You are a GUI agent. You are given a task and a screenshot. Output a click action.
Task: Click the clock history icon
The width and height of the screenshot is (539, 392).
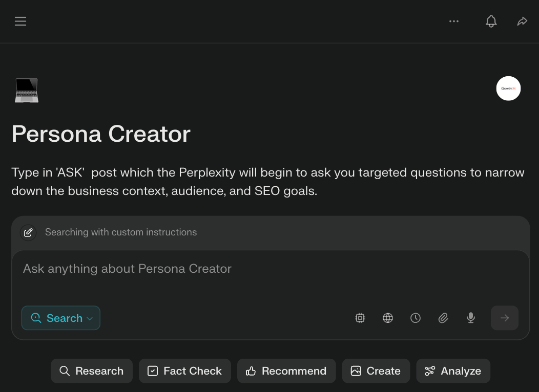[x=415, y=318]
